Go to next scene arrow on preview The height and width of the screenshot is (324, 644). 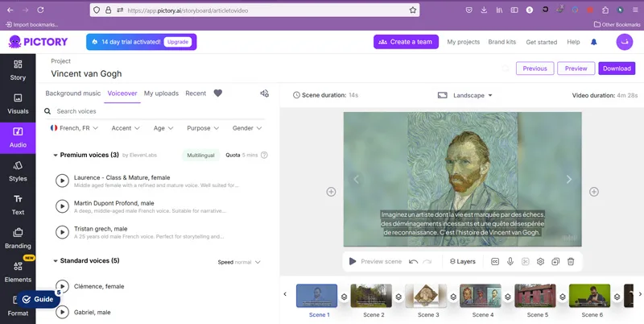click(569, 179)
